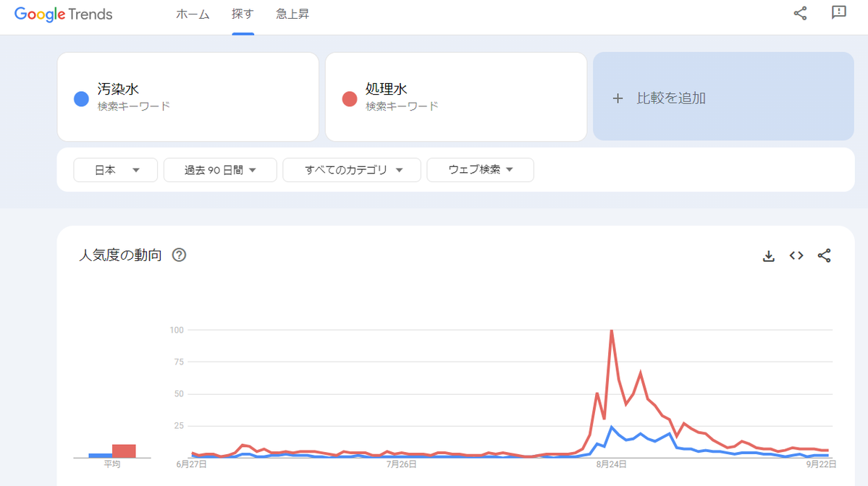Click the plus icon on 比較を追加

618,98
